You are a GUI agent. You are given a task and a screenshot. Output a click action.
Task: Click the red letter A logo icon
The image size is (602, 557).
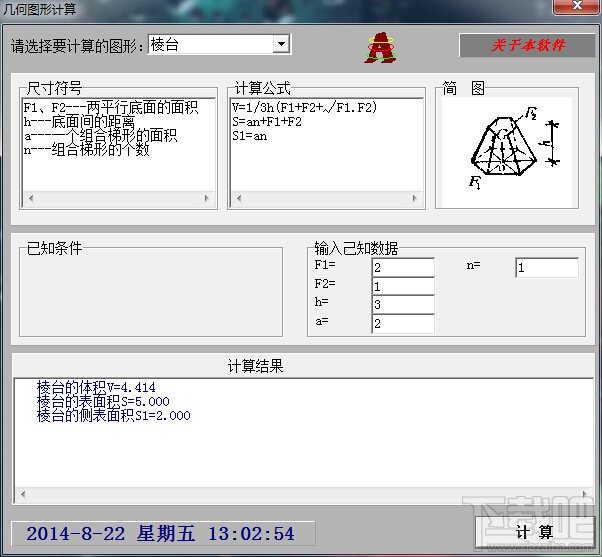pyautogui.click(x=380, y=48)
